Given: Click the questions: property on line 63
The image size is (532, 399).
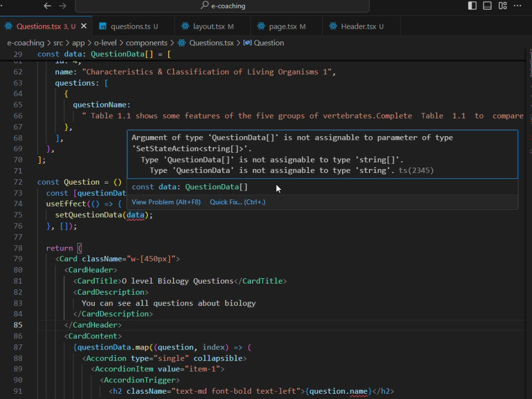Looking at the screenshot, I should coord(77,83).
